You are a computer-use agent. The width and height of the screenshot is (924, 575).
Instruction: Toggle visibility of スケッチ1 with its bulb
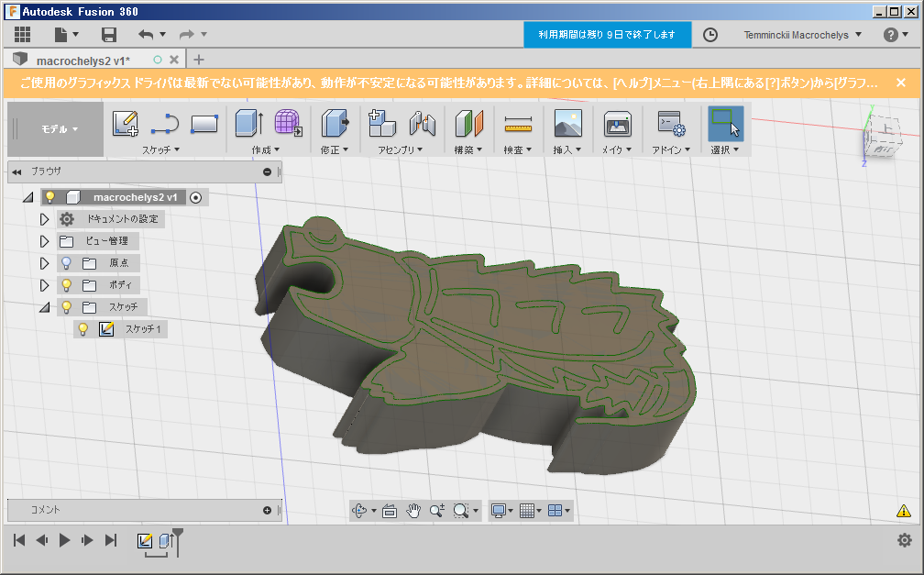(x=82, y=328)
